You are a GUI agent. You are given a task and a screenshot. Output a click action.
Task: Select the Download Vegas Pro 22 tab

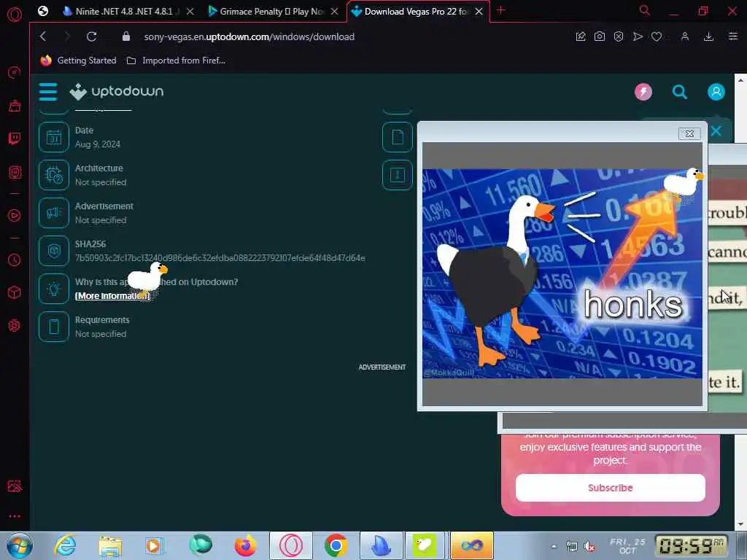pos(414,12)
